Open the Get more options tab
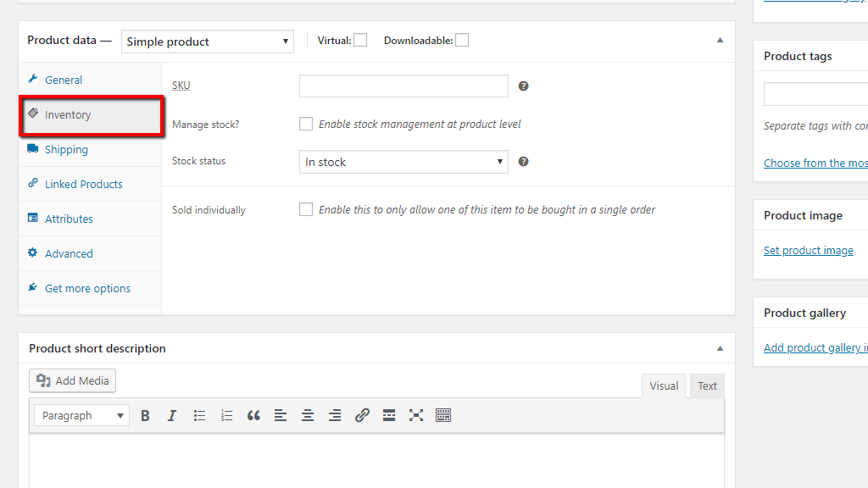 coord(90,288)
